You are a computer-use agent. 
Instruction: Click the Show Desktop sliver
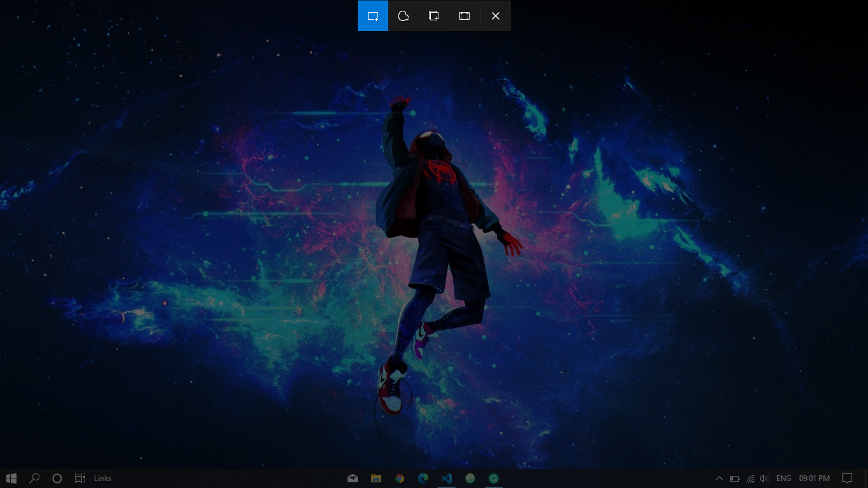(x=866, y=478)
